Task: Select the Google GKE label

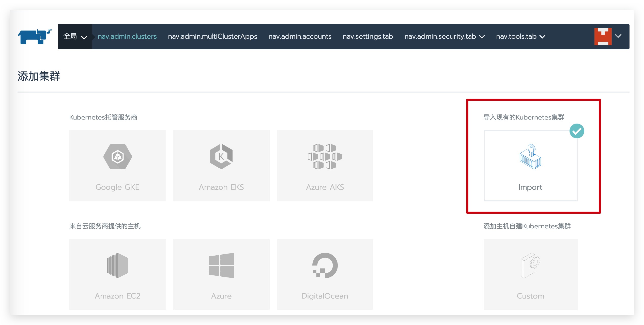Action: pyautogui.click(x=117, y=187)
